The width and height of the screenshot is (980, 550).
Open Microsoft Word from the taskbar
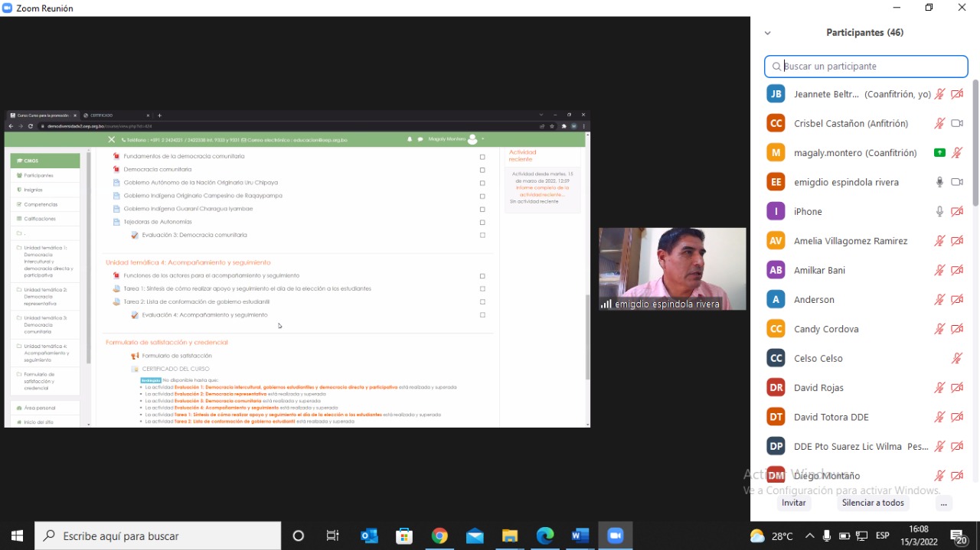pos(580,535)
